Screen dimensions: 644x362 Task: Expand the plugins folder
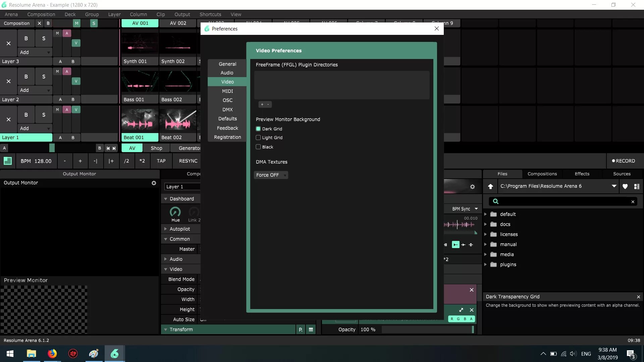point(485,264)
